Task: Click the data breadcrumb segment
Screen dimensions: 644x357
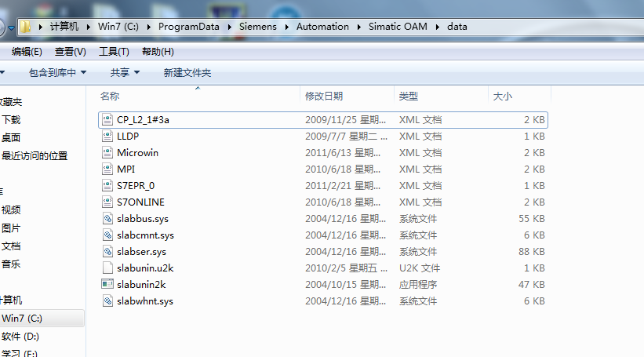Action: [457, 27]
